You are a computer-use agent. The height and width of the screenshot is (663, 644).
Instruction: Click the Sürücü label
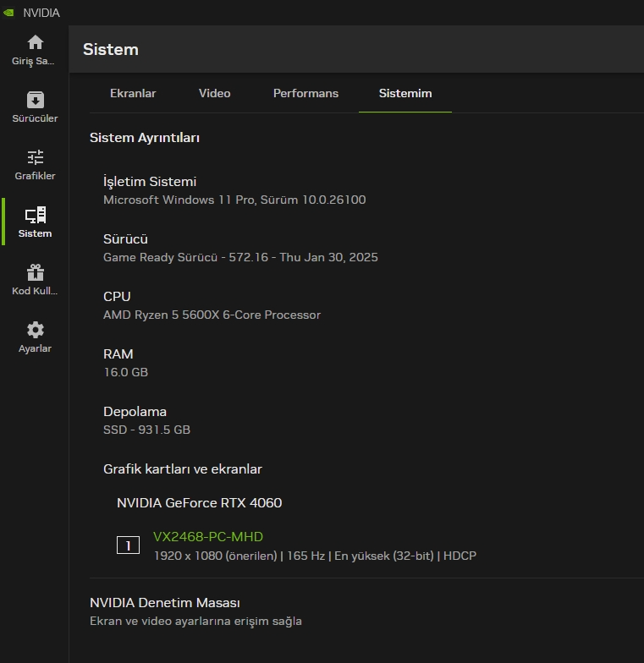pos(125,238)
